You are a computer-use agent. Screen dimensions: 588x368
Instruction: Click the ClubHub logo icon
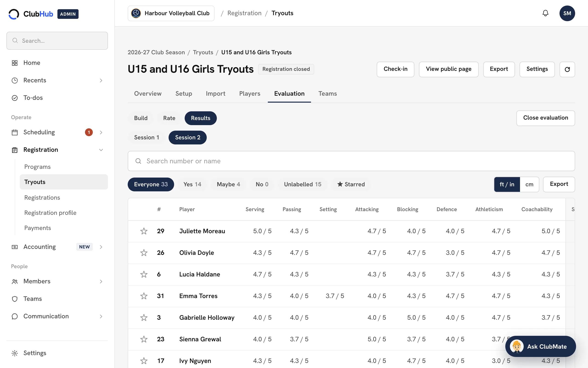[14, 14]
